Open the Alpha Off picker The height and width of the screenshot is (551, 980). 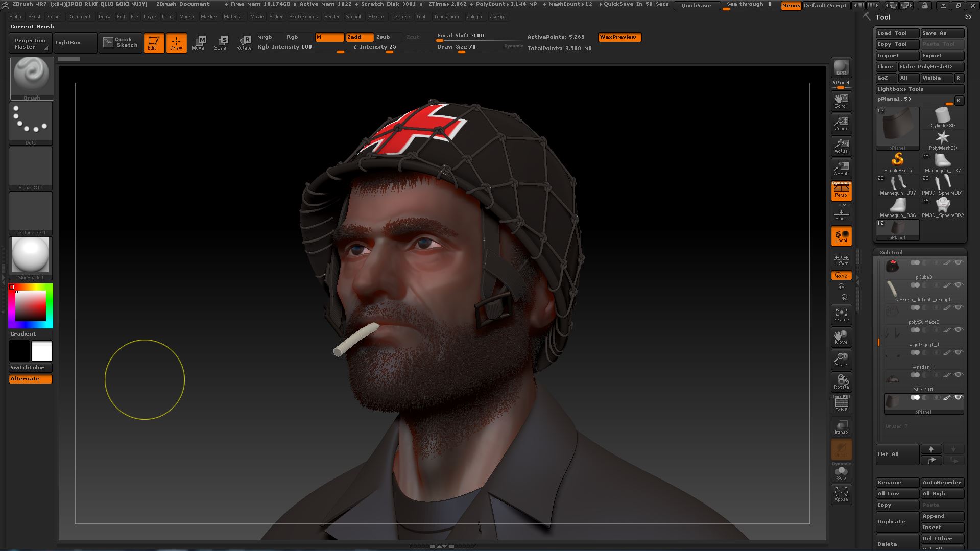coord(31,168)
